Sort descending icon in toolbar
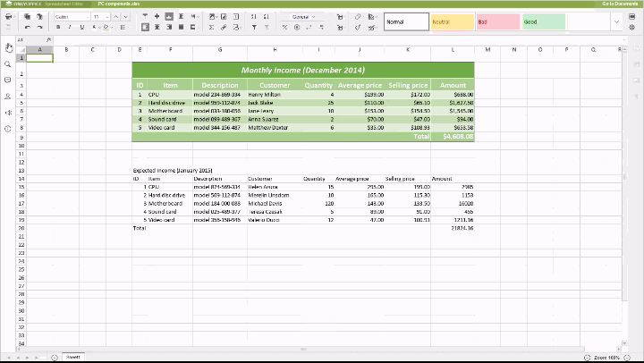Viewport: 644px width, 363px height. [267, 17]
